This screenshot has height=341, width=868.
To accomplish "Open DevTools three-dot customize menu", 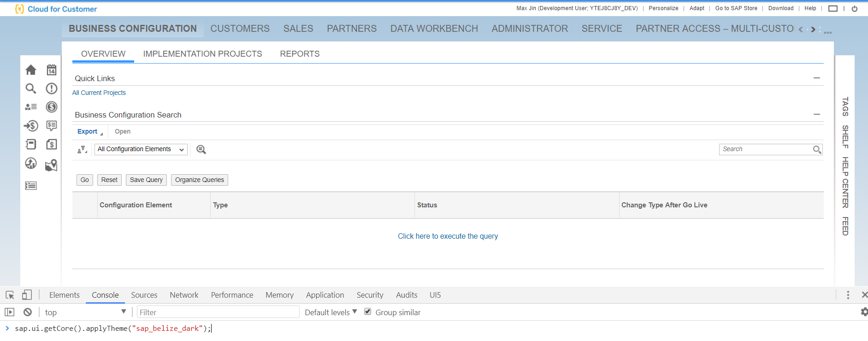I will click(848, 295).
